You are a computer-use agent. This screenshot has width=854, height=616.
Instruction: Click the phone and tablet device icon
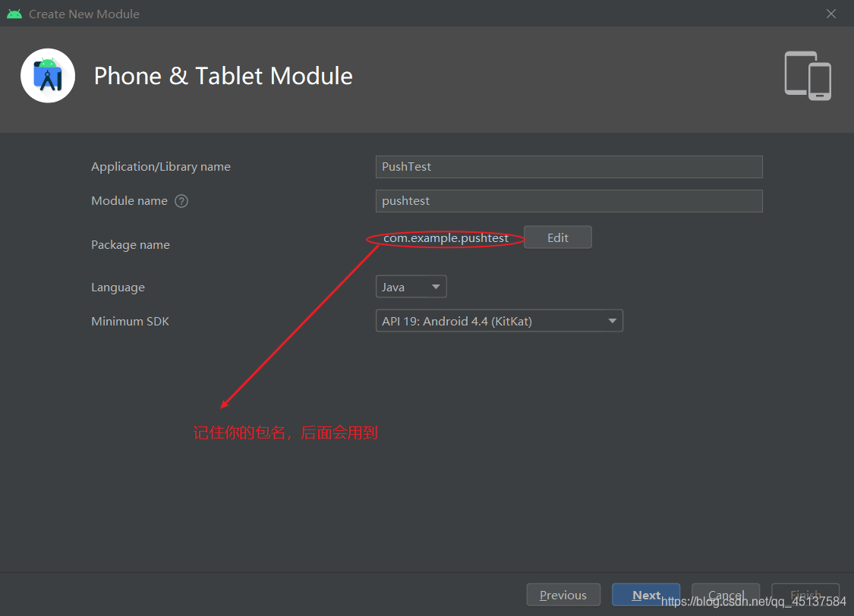pyautogui.click(x=808, y=76)
